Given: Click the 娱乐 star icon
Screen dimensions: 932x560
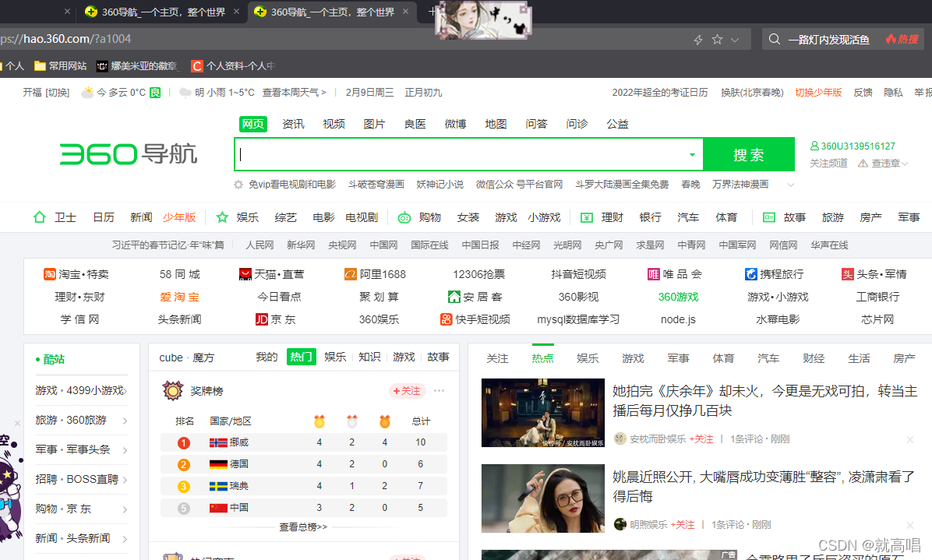Looking at the screenshot, I should [x=222, y=217].
